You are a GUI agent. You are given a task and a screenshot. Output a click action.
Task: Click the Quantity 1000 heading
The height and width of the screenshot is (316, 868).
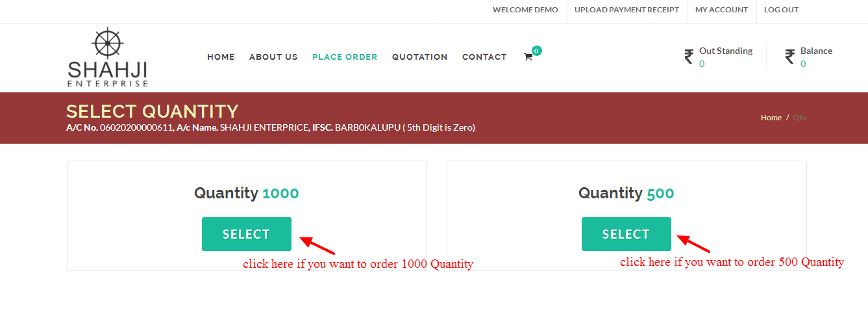(x=247, y=193)
